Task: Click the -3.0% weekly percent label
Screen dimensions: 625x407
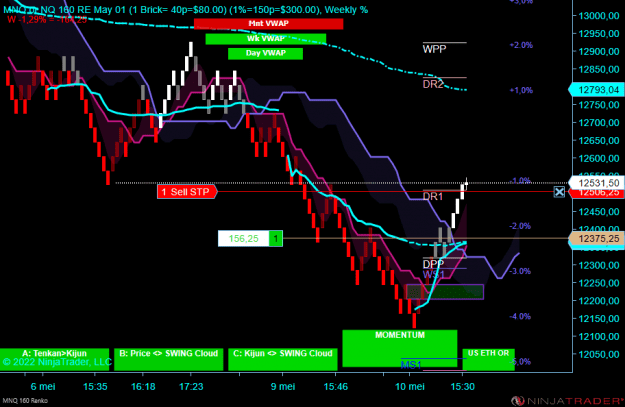Action: [520, 271]
